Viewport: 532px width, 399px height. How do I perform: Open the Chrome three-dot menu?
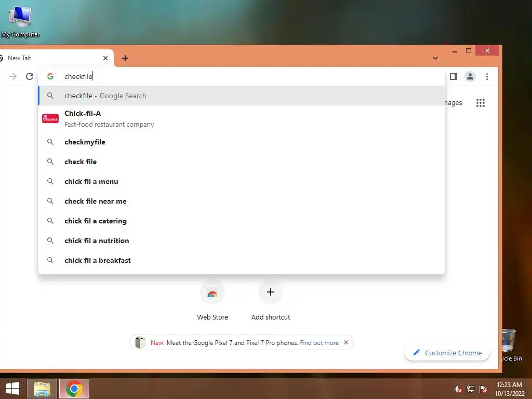pos(487,76)
